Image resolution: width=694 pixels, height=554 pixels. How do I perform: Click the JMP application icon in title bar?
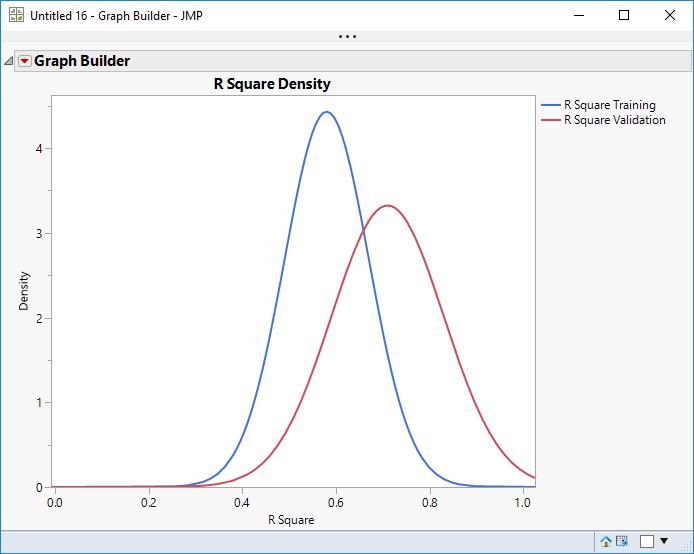pyautogui.click(x=16, y=15)
